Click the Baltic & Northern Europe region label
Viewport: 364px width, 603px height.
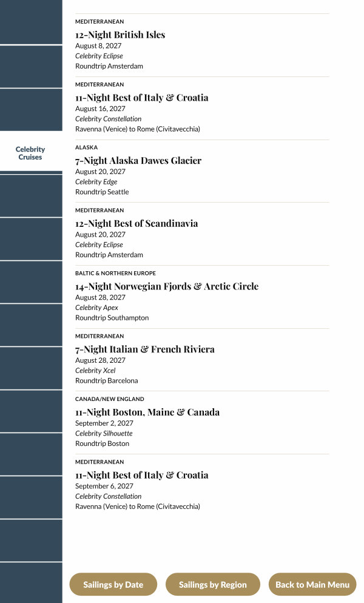[x=115, y=274]
